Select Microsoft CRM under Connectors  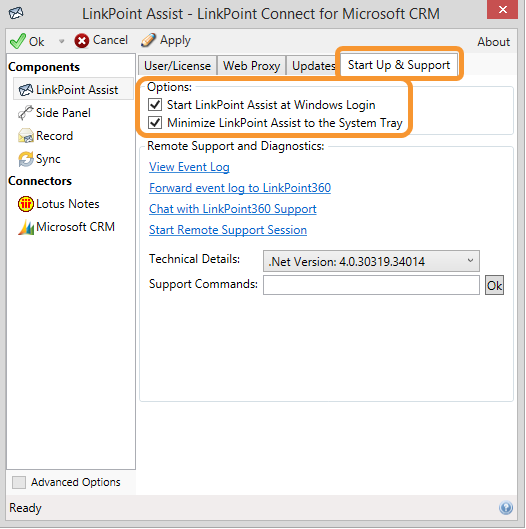[75, 227]
